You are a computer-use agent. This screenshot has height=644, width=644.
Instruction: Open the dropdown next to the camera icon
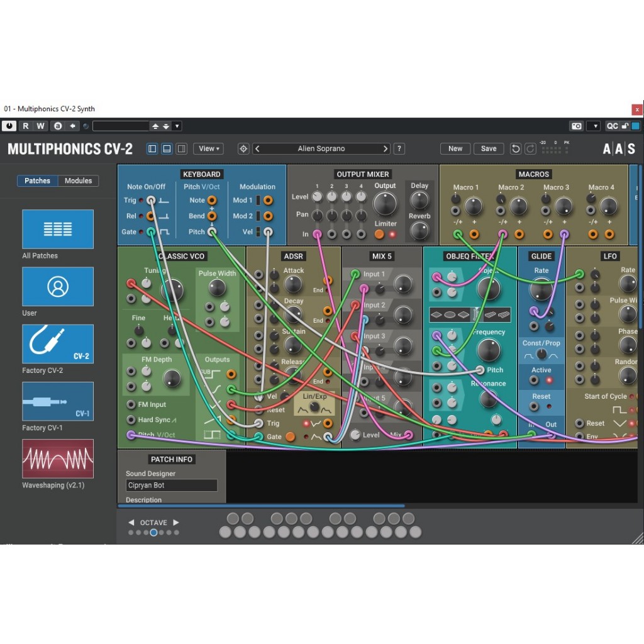(595, 126)
